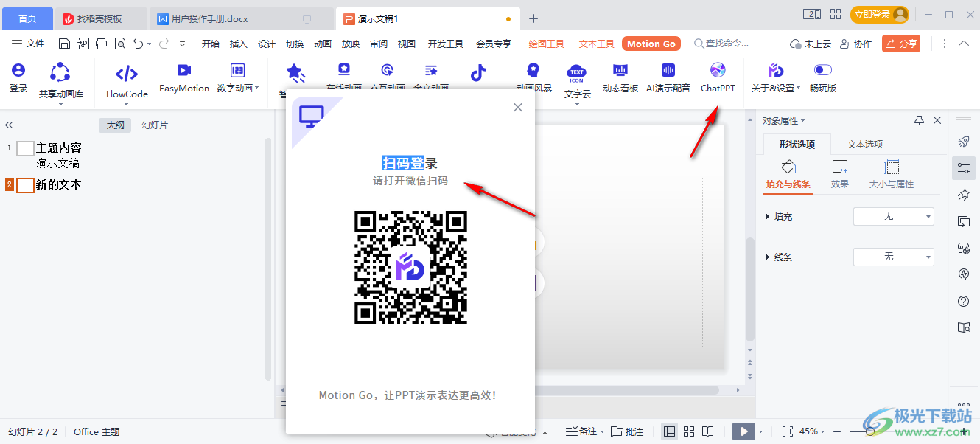Image resolution: width=980 pixels, height=444 pixels.
Task: Select the 绘图工具 tab
Action: 547,44
